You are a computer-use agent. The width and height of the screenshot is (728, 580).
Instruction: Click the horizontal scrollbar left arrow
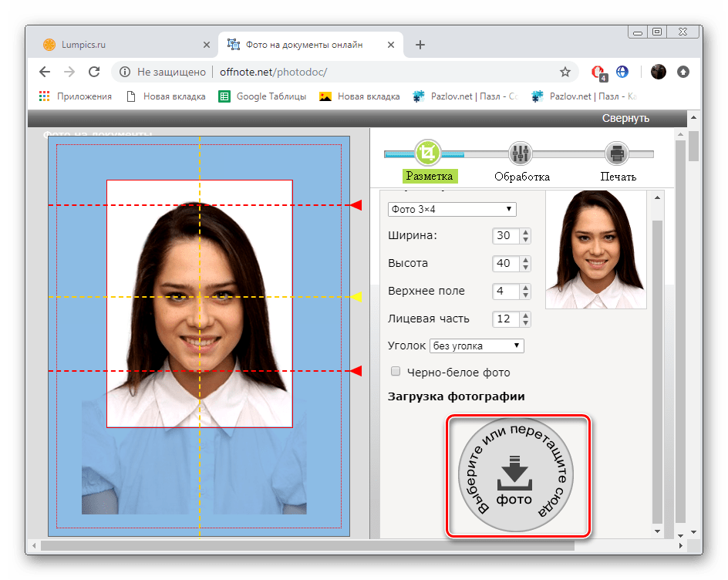[34, 545]
